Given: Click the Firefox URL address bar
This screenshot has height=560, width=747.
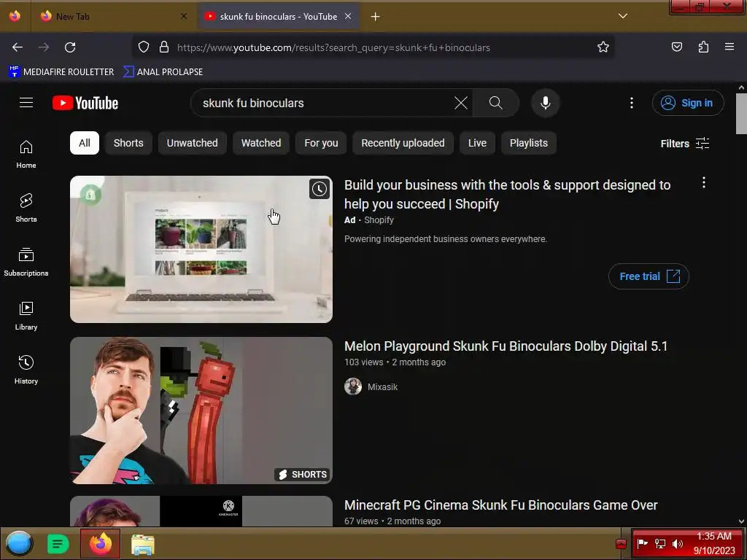Looking at the screenshot, I should pyautogui.click(x=373, y=47).
